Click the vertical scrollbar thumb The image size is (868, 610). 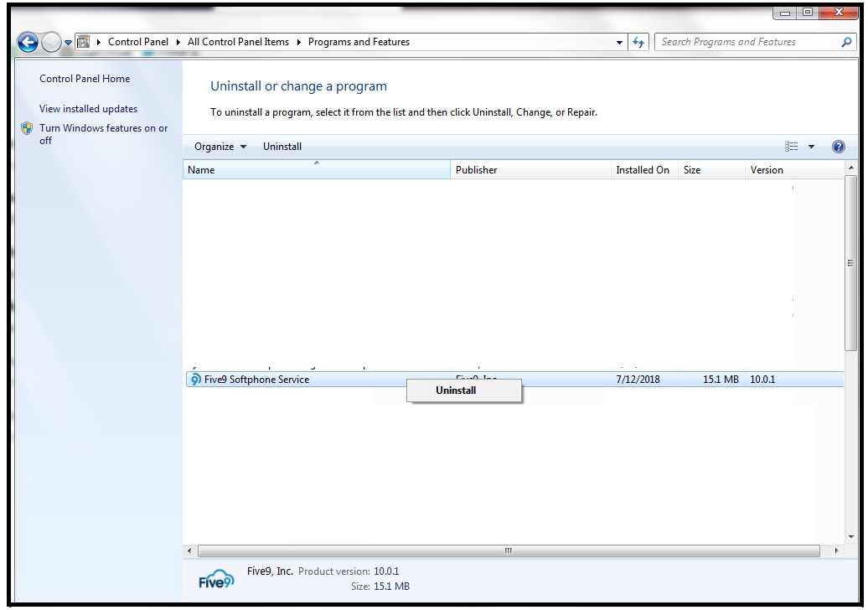[851, 263]
